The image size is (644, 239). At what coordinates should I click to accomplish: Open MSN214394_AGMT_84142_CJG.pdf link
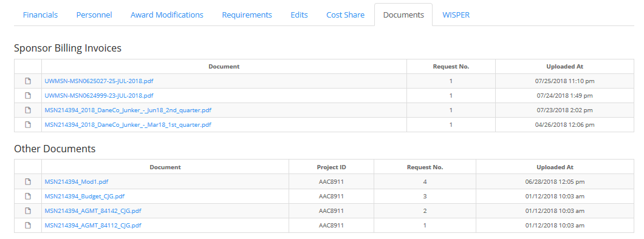[93, 210]
